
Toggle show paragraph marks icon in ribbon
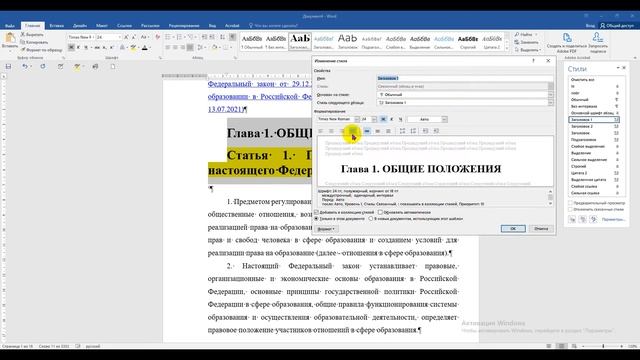click(x=232, y=37)
